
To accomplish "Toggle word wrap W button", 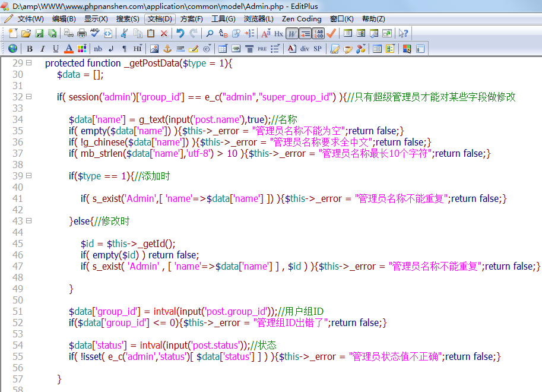I will [x=291, y=34].
